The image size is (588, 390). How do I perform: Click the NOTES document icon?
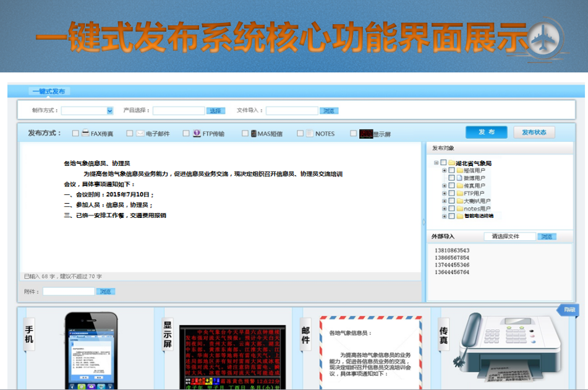point(309,133)
